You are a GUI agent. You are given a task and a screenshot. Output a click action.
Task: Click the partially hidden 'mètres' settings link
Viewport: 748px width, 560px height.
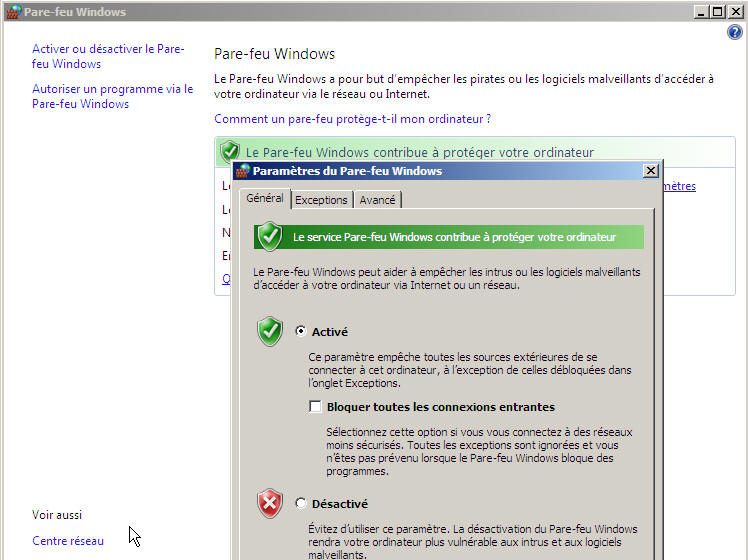[x=679, y=186]
